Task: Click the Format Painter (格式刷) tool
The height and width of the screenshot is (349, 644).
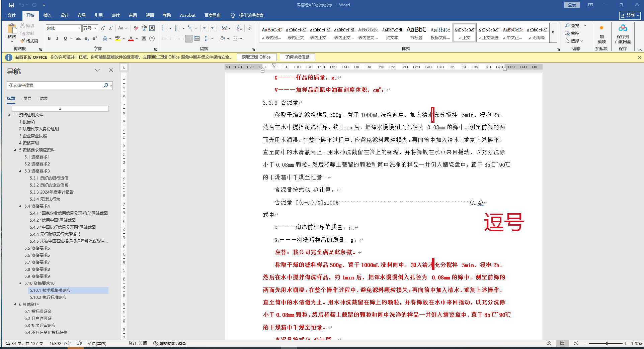Action: coord(29,41)
